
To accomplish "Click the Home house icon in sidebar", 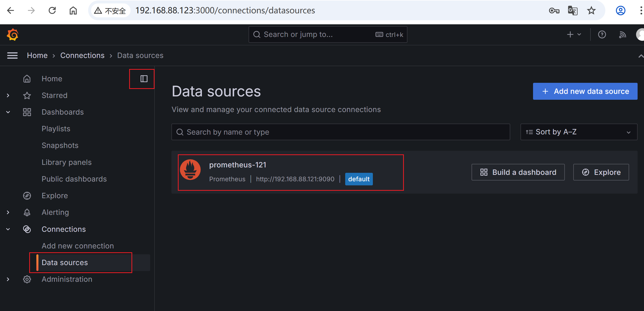I will (x=27, y=79).
